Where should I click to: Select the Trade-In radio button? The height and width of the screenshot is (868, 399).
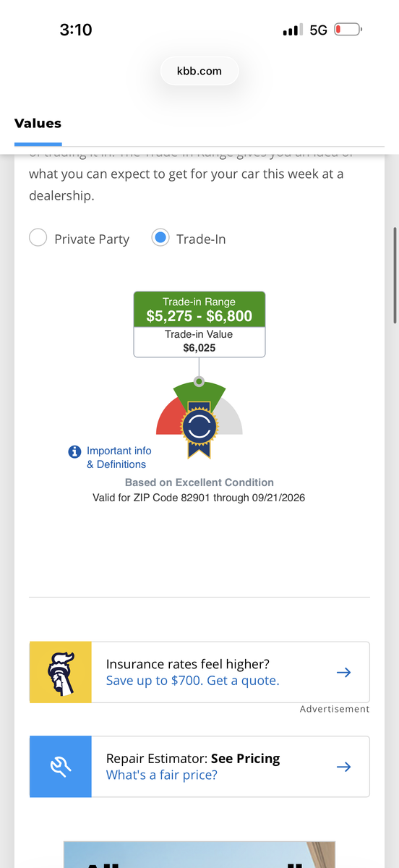tap(160, 238)
